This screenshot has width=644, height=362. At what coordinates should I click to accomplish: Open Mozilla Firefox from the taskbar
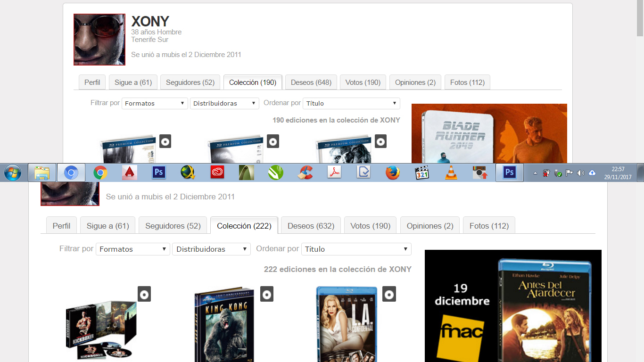click(x=392, y=173)
